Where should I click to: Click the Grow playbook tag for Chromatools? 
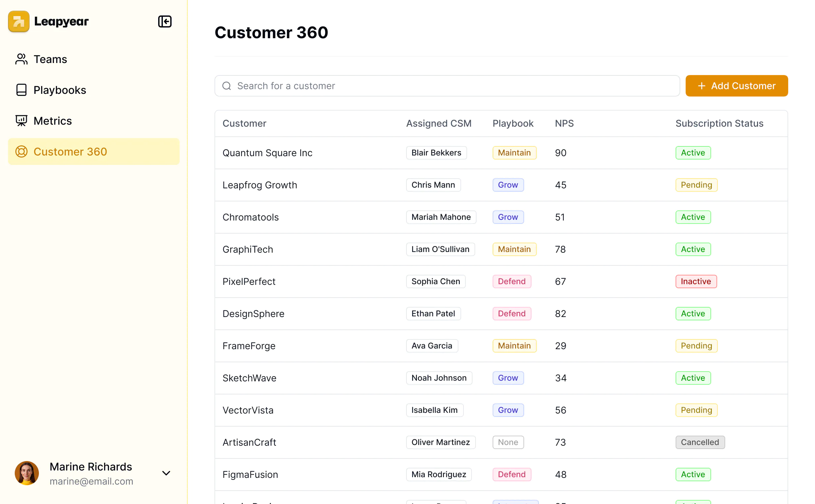508,217
